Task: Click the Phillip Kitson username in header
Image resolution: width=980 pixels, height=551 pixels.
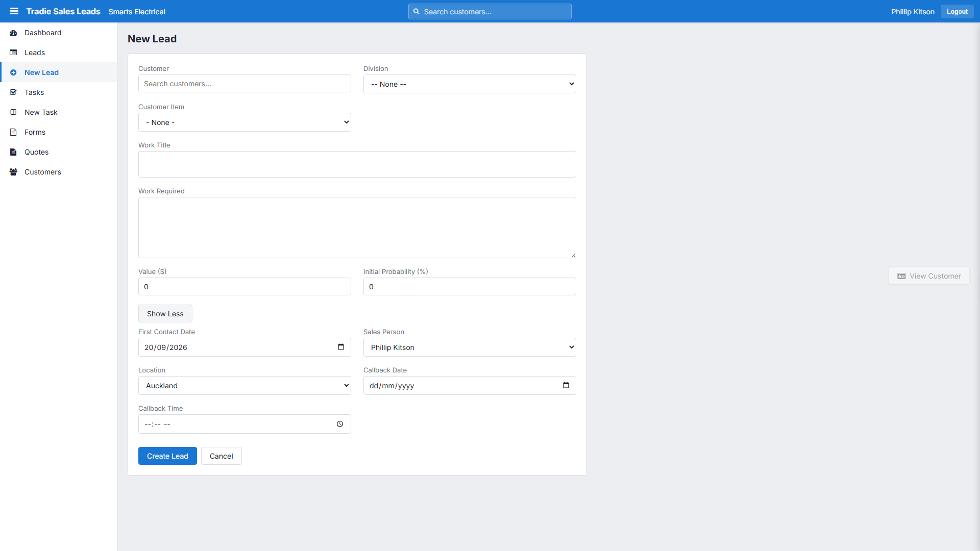Action: [913, 12]
